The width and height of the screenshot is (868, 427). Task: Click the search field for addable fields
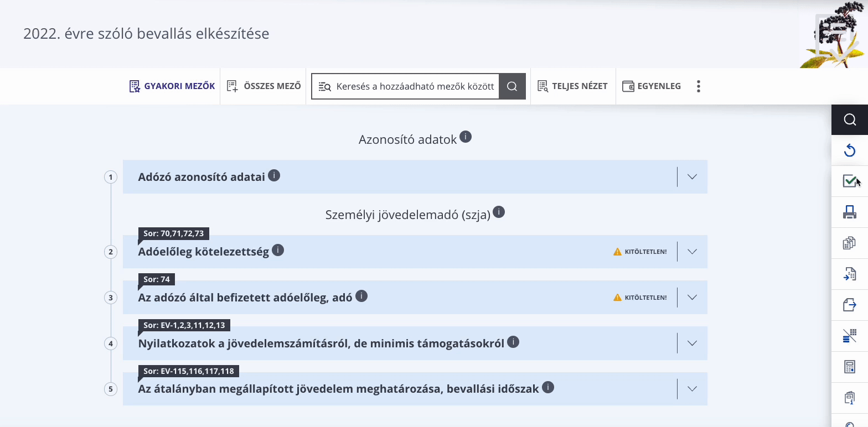point(405,86)
